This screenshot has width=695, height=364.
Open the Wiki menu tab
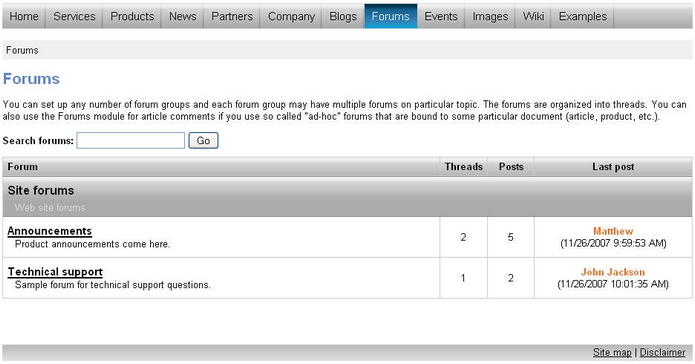[x=533, y=16]
